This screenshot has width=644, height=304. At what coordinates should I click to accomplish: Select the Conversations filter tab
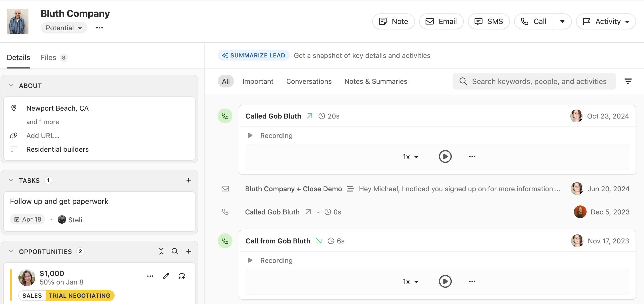[309, 81]
